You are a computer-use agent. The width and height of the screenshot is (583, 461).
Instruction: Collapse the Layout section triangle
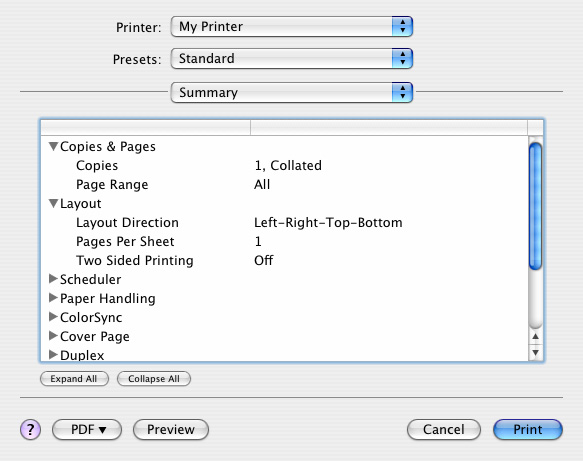(54, 203)
